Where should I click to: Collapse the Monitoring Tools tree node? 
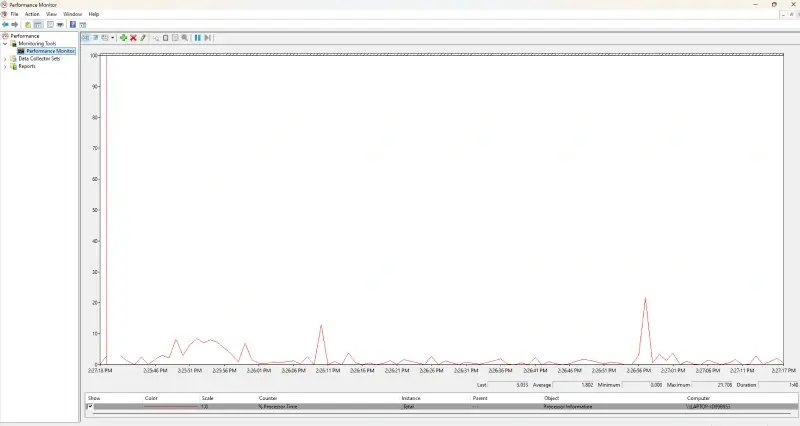(x=5, y=44)
